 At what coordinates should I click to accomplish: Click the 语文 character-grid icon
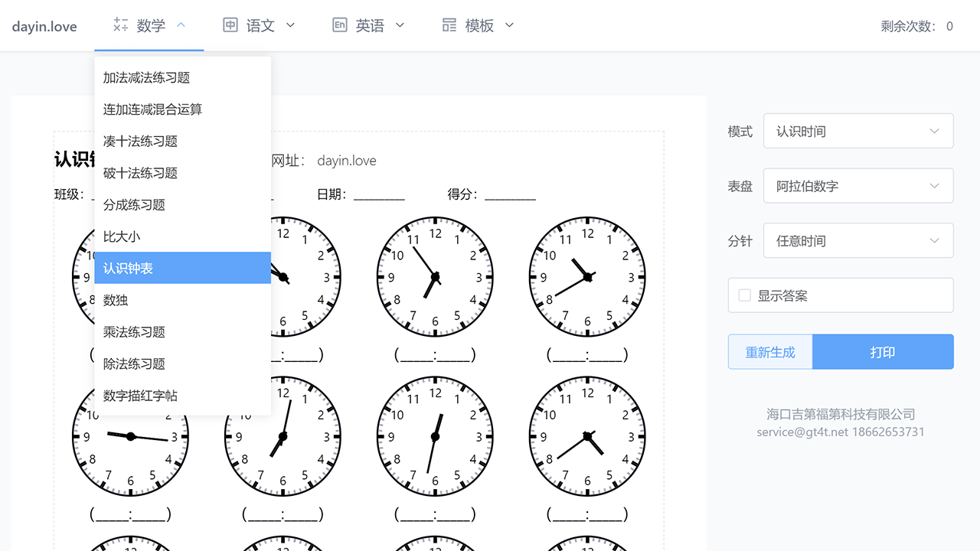tap(230, 24)
